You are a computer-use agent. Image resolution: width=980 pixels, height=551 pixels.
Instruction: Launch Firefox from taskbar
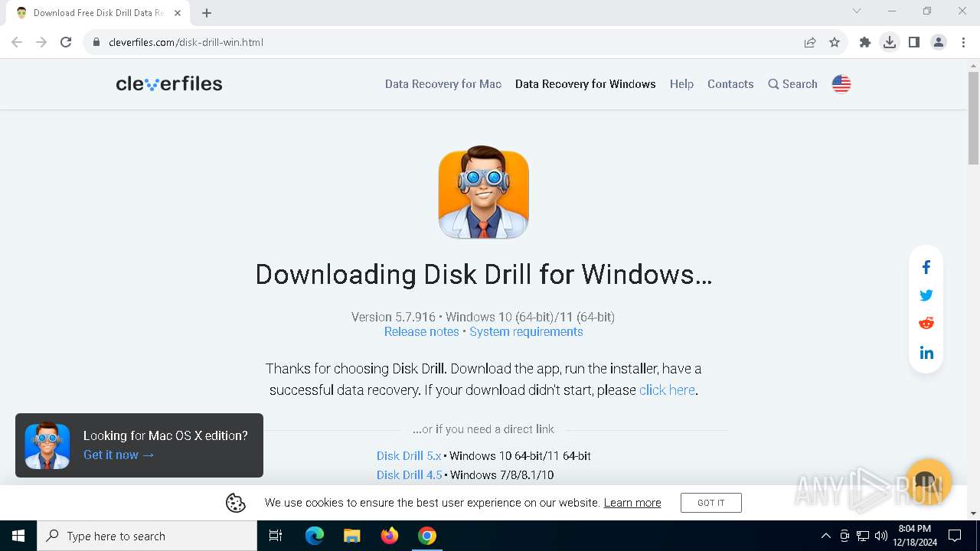point(390,536)
